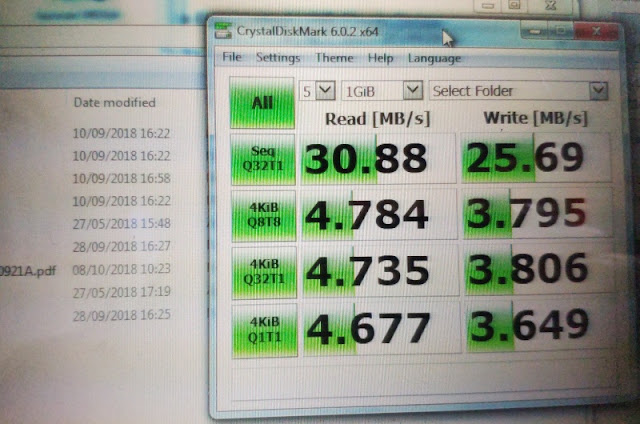The height and width of the screenshot is (424, 640).
Task: Click the CrystalDiskMark app icon in title bar
Action: point(223,31)
